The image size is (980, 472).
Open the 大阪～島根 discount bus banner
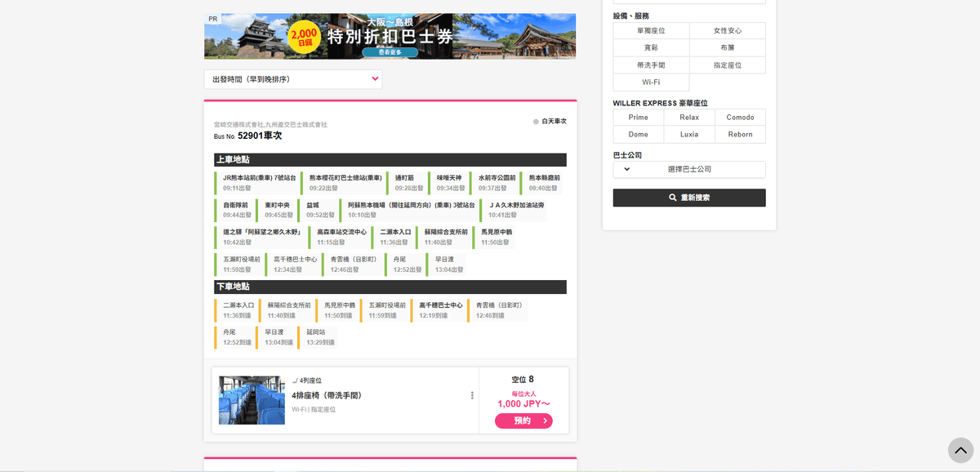click(x=390, y=36)
